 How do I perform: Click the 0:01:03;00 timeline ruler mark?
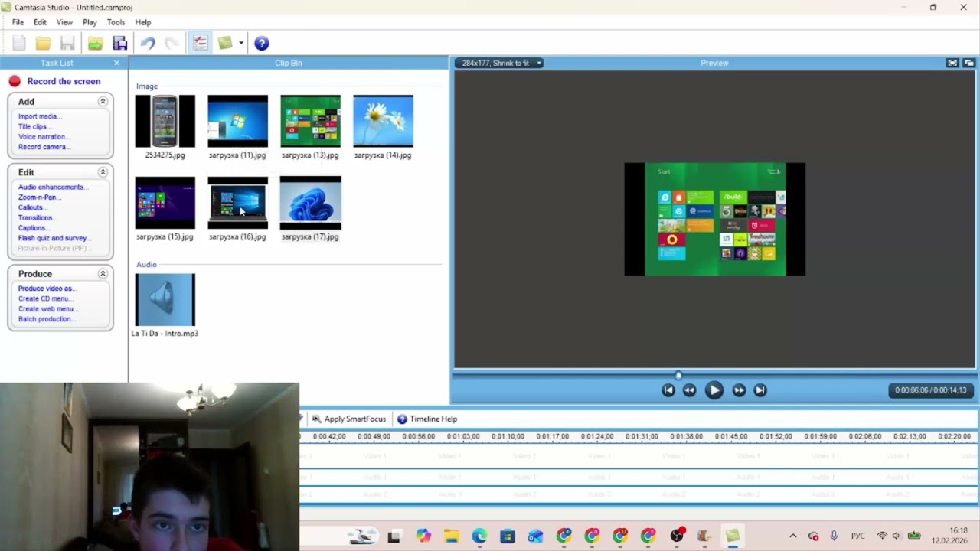point(465,436)
